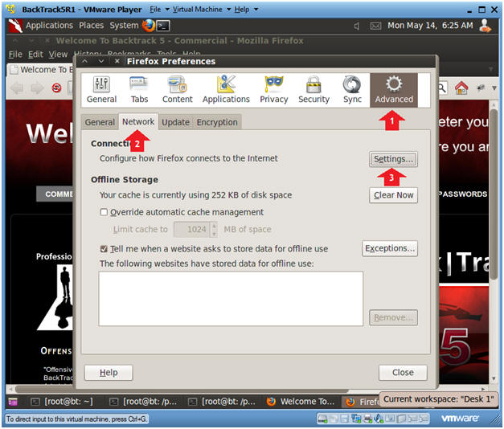Switch to the [root@bt: ~] terminal task
This screenshot has width=504, height=429.
click(x=62, y=402)
